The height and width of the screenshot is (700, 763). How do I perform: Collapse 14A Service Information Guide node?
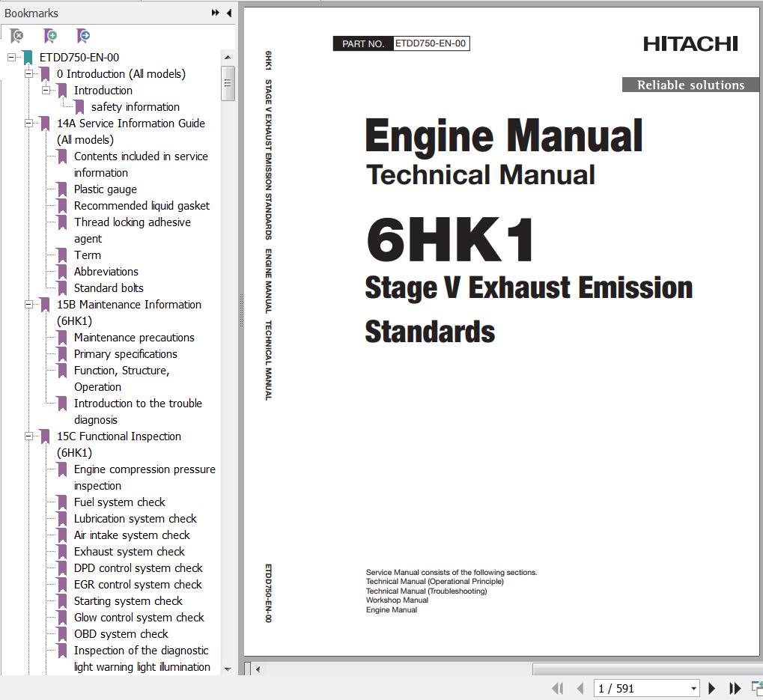click(x=28, y=124)
